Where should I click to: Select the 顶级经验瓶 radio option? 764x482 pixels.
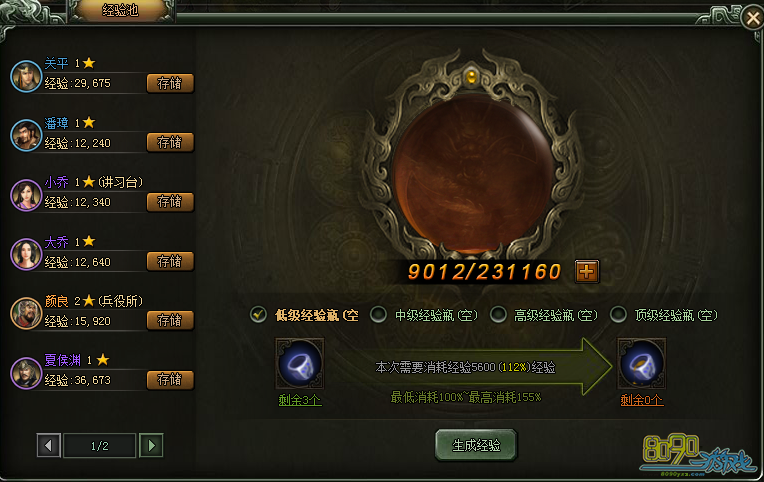point(618,314)
